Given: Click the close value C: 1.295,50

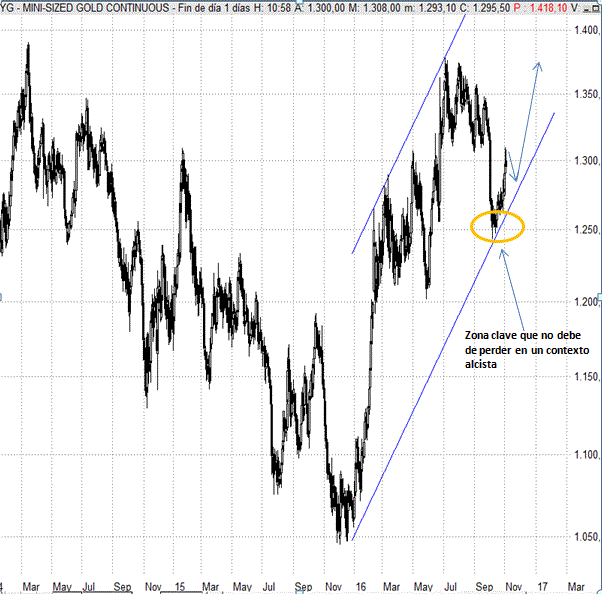Looking at the screenshot, I should pyautogui.click(x=487, y=8).
